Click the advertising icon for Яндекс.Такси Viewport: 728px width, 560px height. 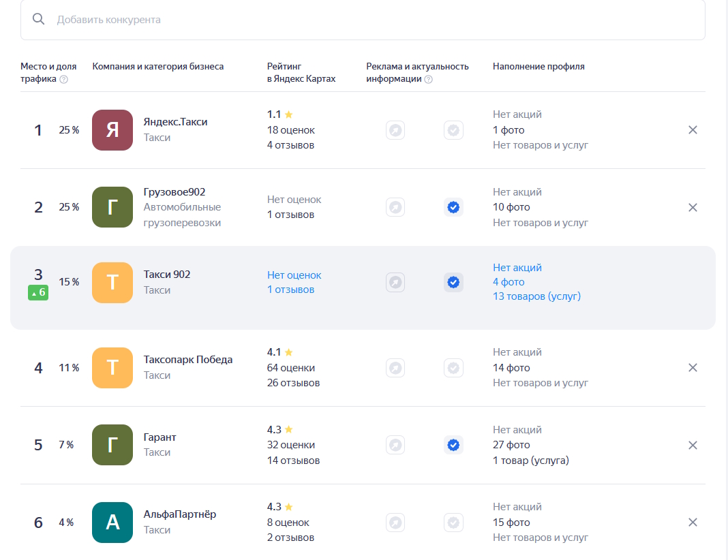pyautogui.click(x=395, y=130)
